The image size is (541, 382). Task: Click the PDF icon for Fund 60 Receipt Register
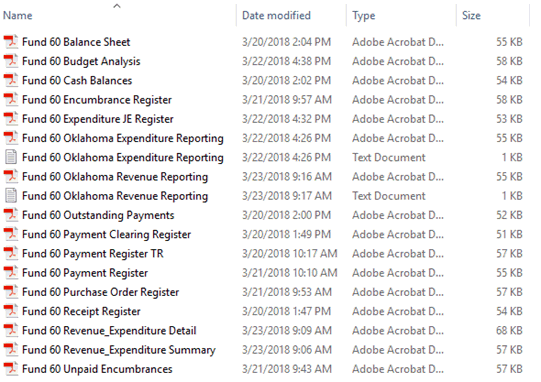click(11, 311)
